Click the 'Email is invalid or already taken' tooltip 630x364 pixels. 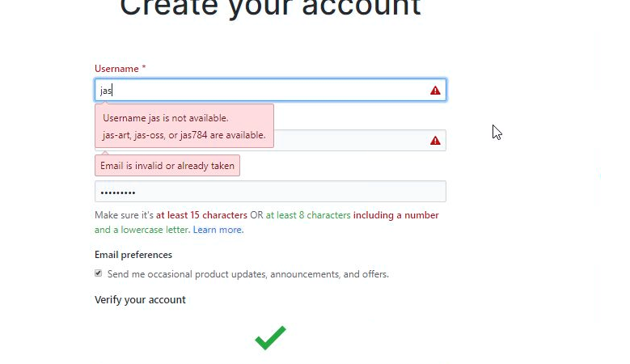[x=167, y=166]
